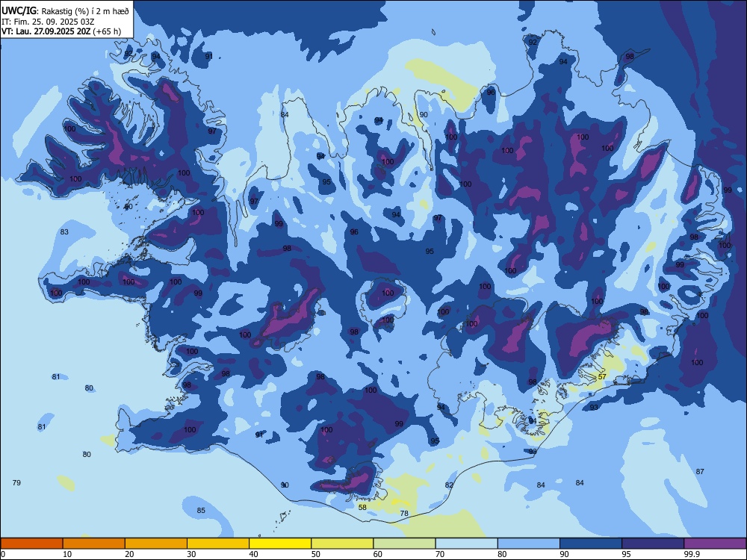Click the legend tick label '20'
The image size is (747, 560).
point(129,554)
